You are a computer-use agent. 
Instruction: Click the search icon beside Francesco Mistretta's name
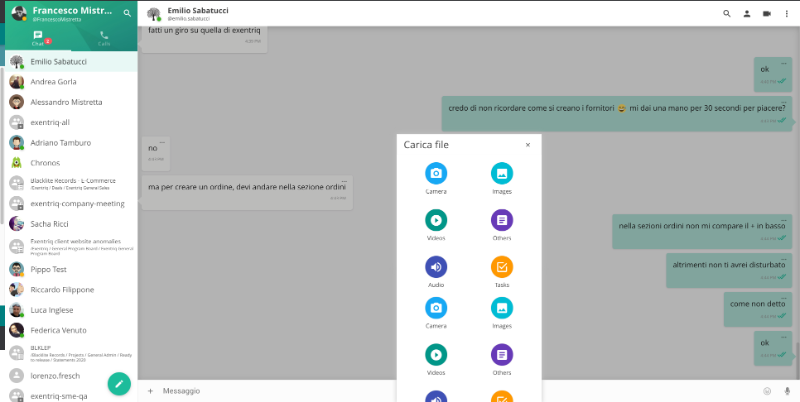pos(126,14)
